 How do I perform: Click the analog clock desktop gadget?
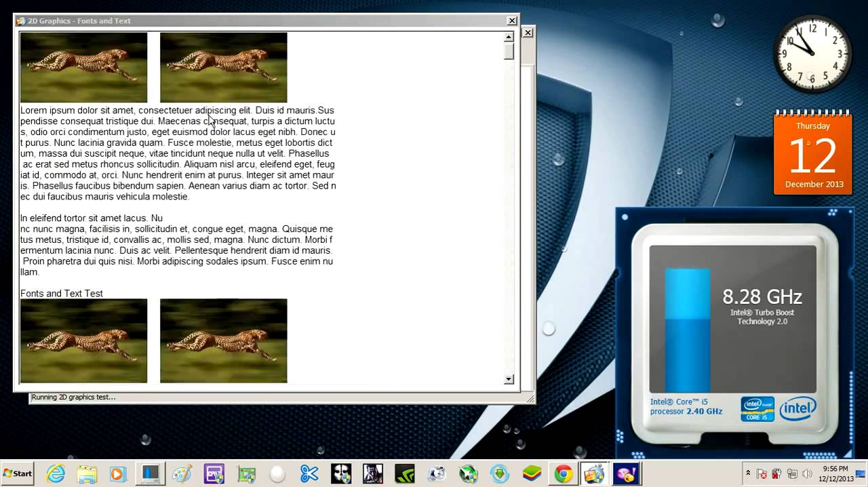[x=812, y=54]
